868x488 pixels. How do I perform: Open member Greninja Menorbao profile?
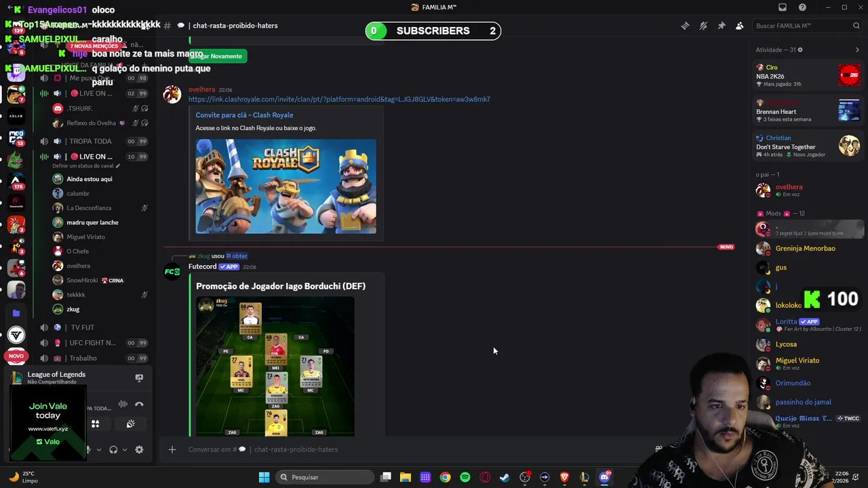(808, 248)
